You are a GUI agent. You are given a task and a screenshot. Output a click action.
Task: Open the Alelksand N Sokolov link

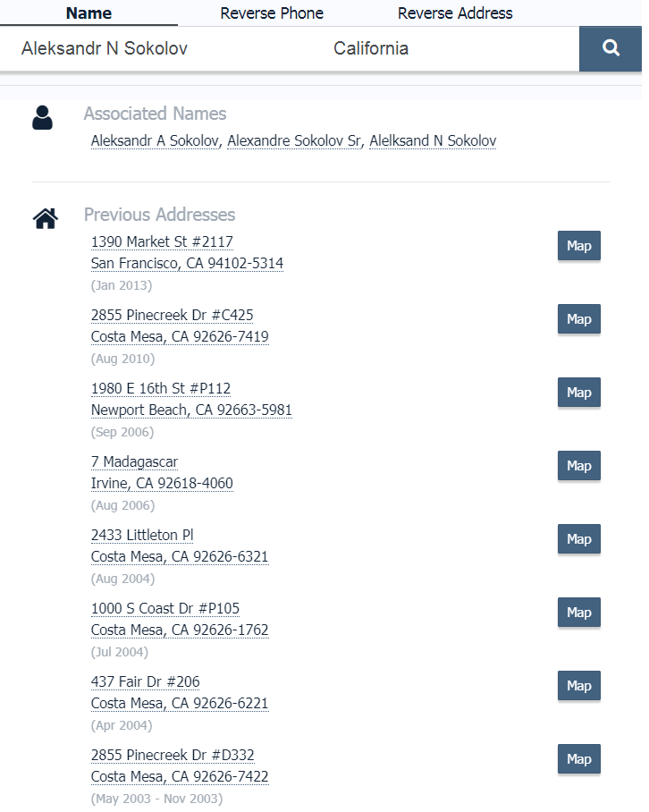tap(433, 141)
